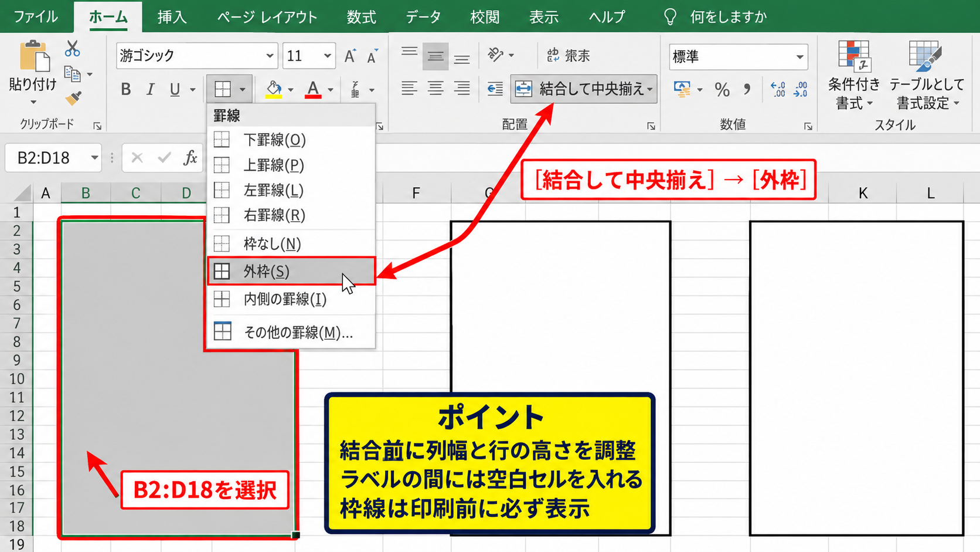This screenshot has width=980, height=552.
Task: Increase font size with large A
Action: point(350,56)
